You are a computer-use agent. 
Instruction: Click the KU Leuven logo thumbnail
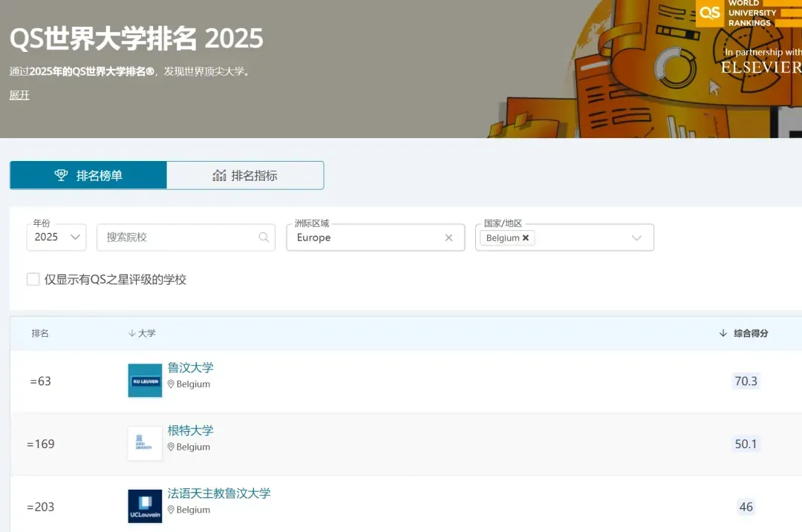tap(145, 380)
